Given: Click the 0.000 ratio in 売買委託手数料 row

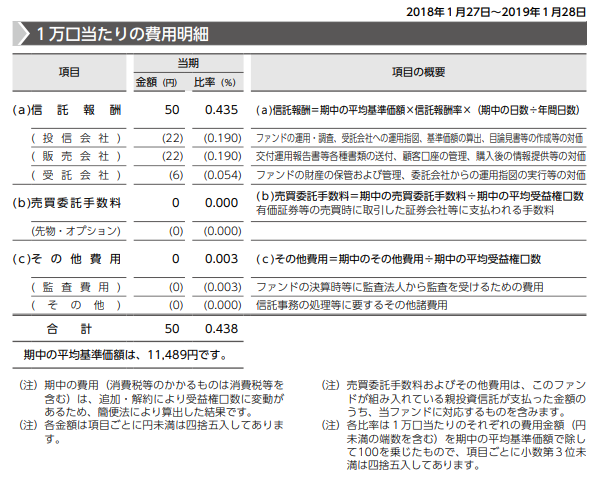Looking at the screenshot, I should coord(221,203).
